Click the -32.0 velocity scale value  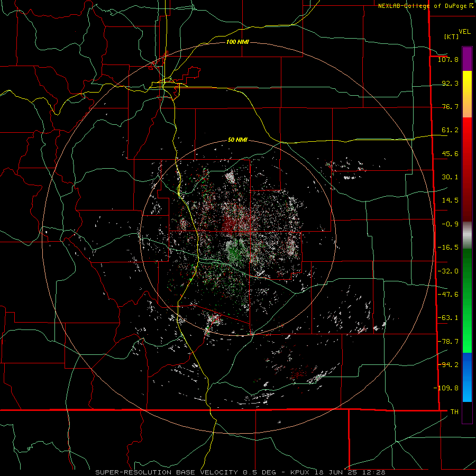click(x=448, y=271)
